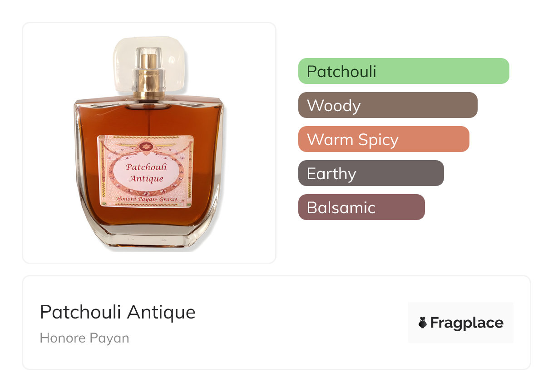The height and width of the screenshot is (392, 553).
Task: Click the 'Warm Spicy' text label
Action: 353,140
